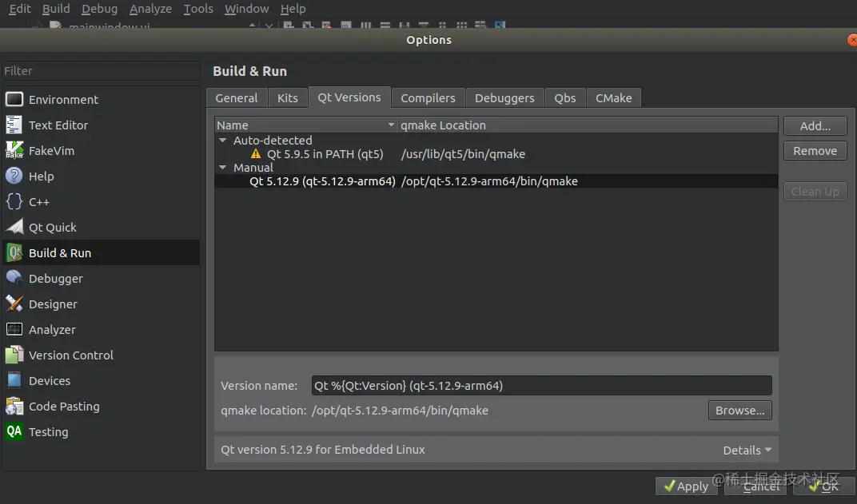
Task: Switch to the Qbs tab
Action: [x=565, y=98]
